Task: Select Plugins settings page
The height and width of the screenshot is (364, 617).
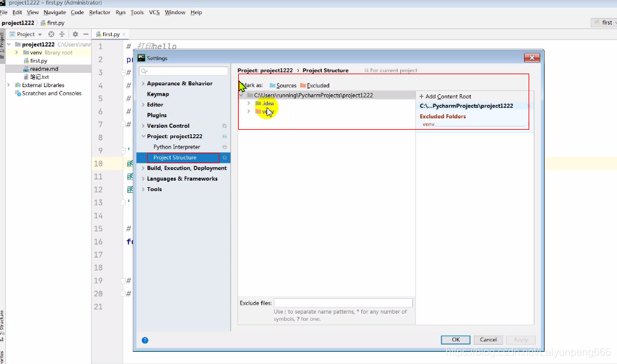Action: pos(157,116)
